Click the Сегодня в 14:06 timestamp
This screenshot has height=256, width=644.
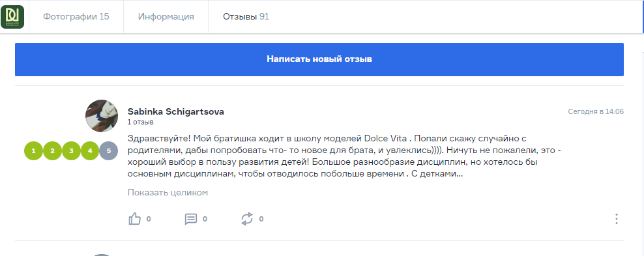(596, 111)
